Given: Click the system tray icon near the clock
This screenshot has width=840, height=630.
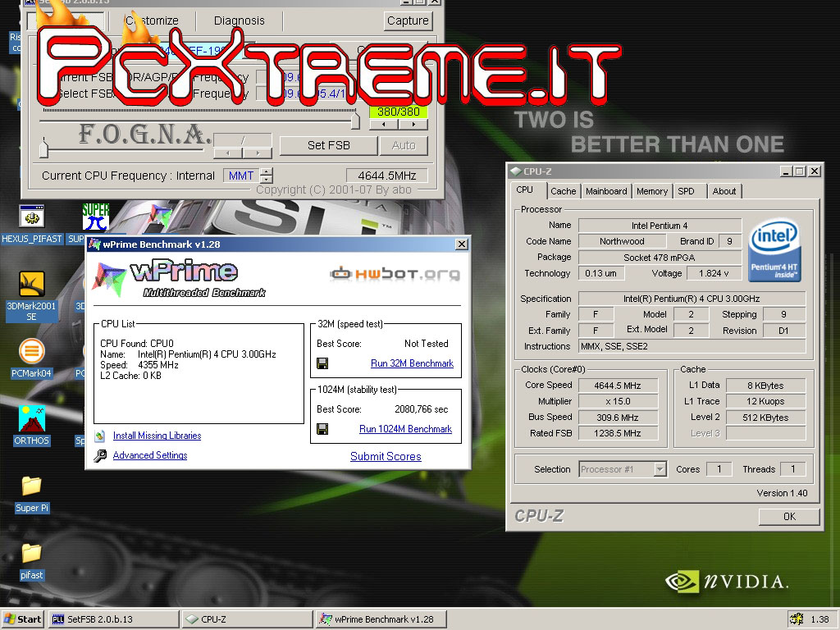Looking at the screenshot, I should [797, 619].
